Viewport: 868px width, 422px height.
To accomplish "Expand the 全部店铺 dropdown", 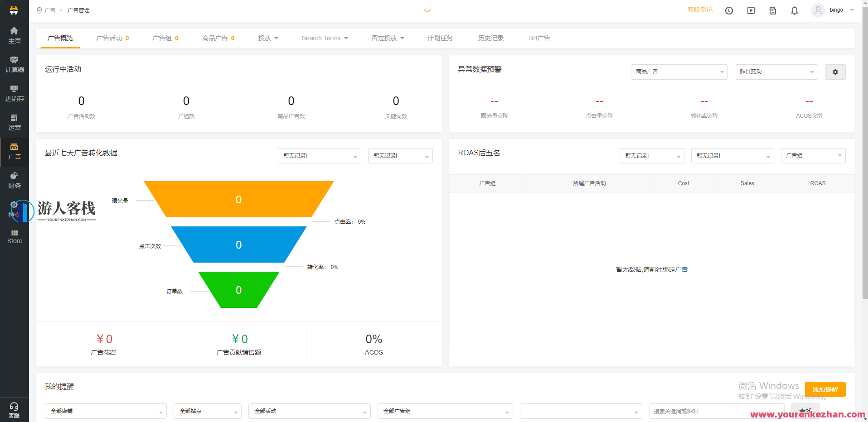I will click(x=105, y=411).
